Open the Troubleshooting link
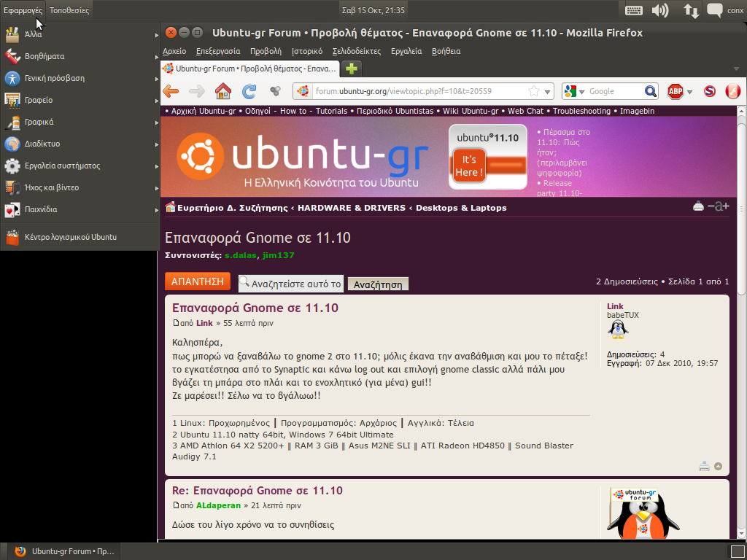 pos(581,111)
